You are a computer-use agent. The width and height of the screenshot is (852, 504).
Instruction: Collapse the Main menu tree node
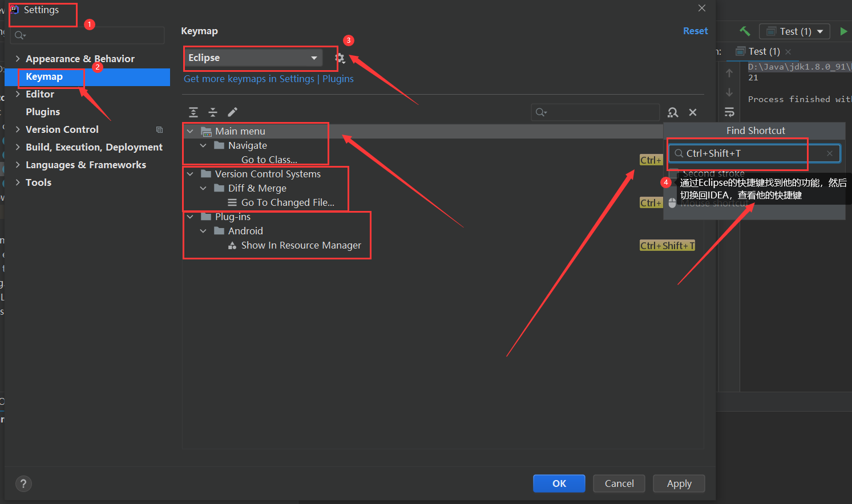point(190,131)
